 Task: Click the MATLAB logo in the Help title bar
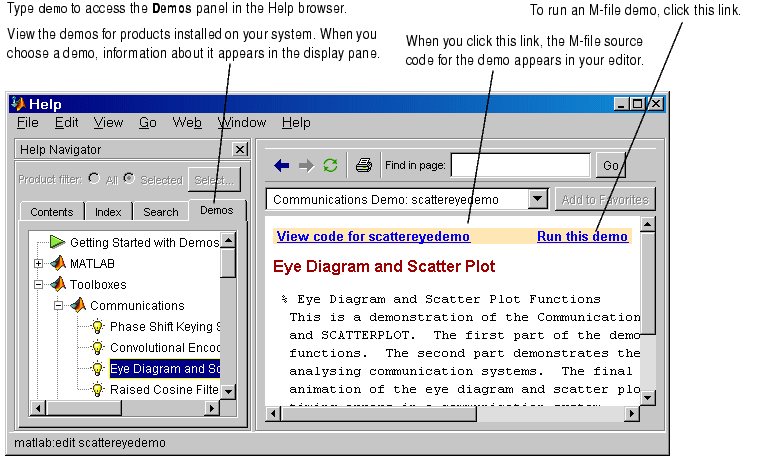click(18, 104)
